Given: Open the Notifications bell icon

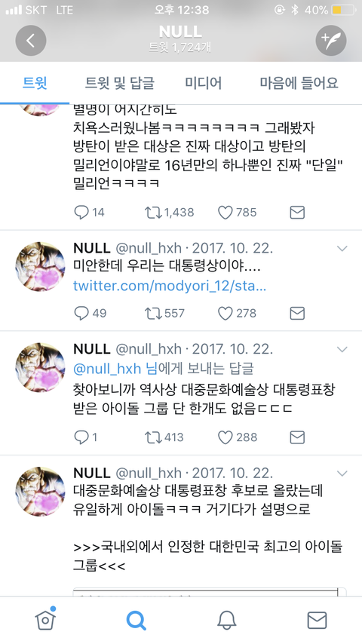Looking at the screenshot, I should (x=226, y=620).
